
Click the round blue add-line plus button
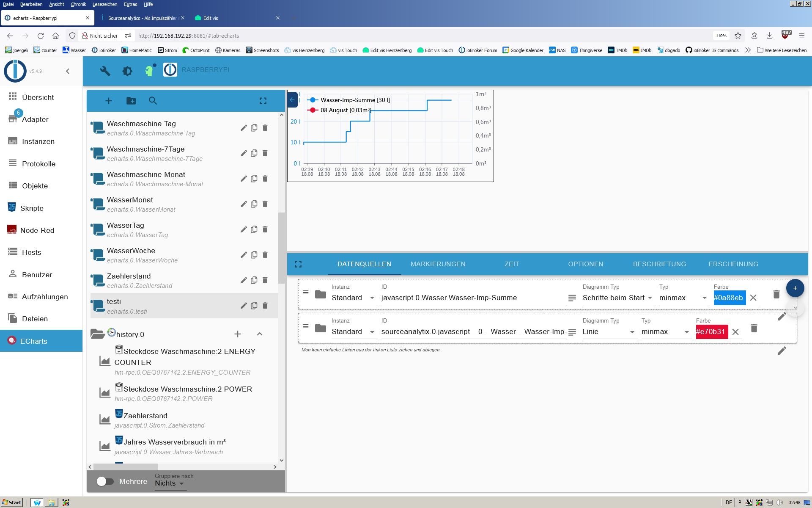point(795,288)
